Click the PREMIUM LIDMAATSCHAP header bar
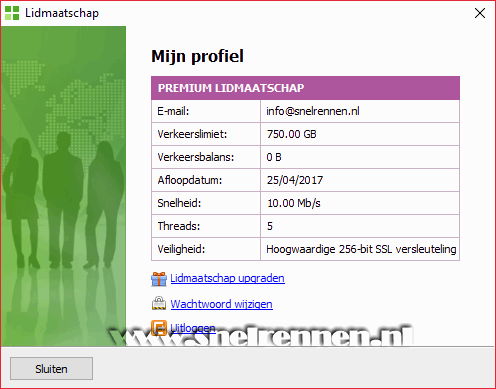The width and height of the screenshot is (496, 389). point(305,88)
